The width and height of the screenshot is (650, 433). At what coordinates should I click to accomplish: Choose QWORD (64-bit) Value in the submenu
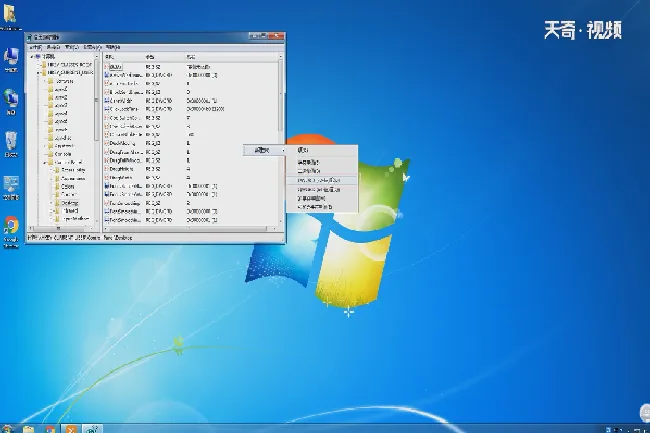click(322, 189)
